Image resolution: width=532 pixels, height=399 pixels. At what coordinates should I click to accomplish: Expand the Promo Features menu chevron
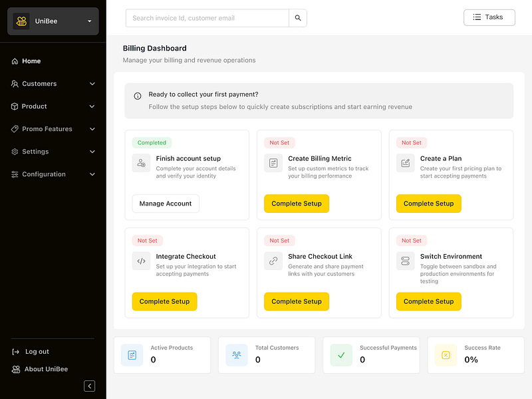click(x=92, y=129)
